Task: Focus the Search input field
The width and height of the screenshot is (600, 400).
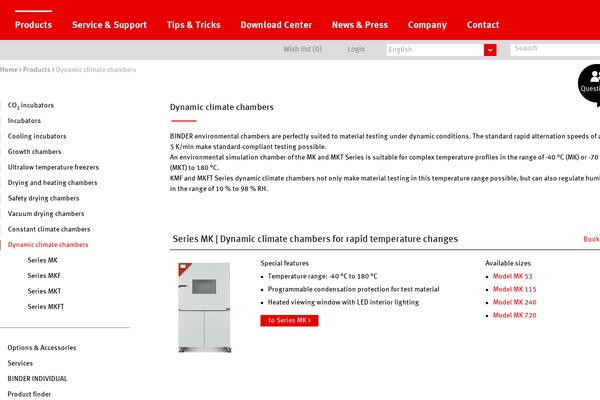Action: tap(555, 49)
